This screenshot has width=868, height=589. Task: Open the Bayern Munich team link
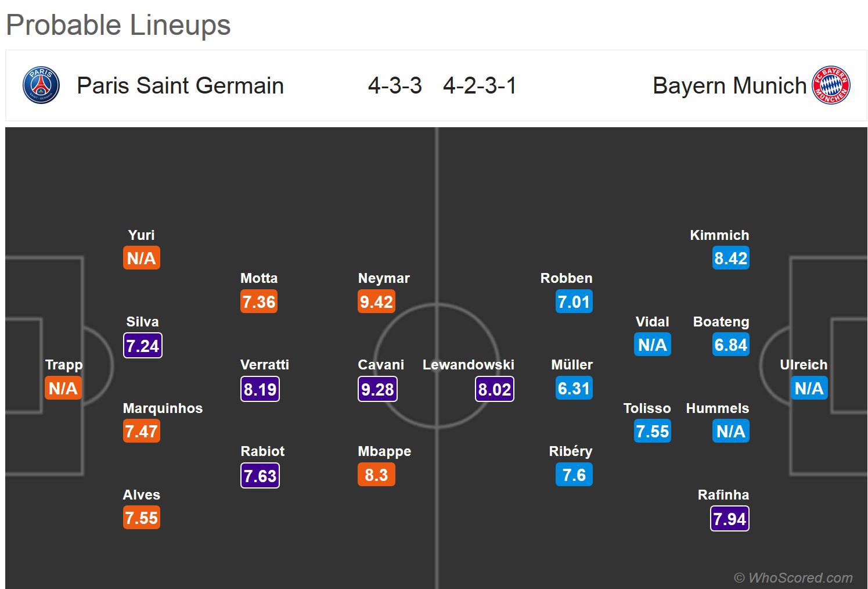coord(729,86)
